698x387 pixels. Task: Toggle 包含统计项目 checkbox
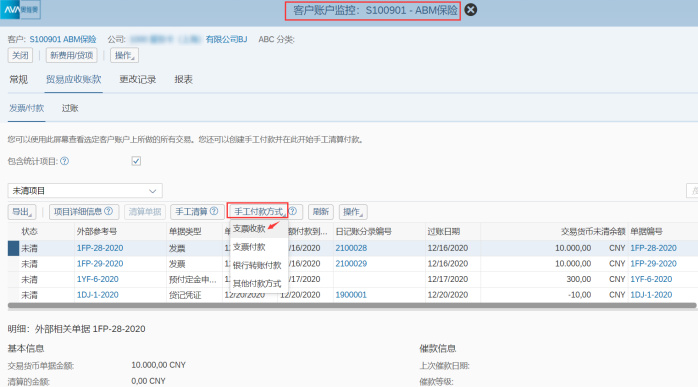136,161
